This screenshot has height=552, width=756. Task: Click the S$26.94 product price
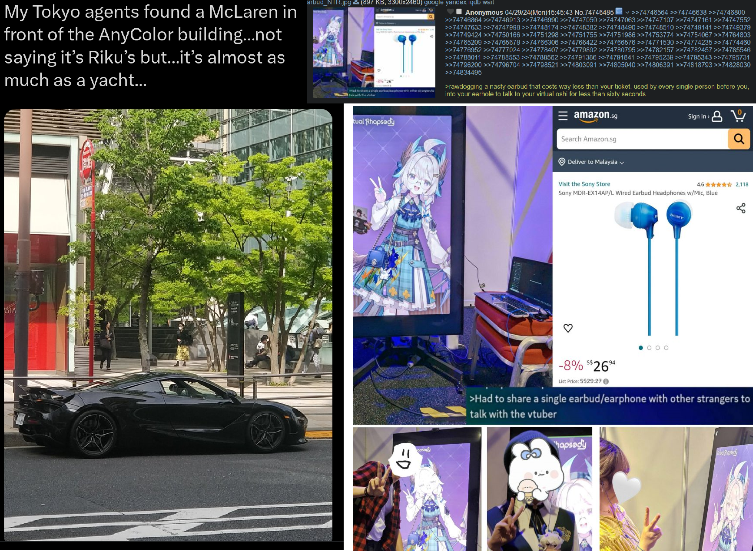tap(601, 366)
